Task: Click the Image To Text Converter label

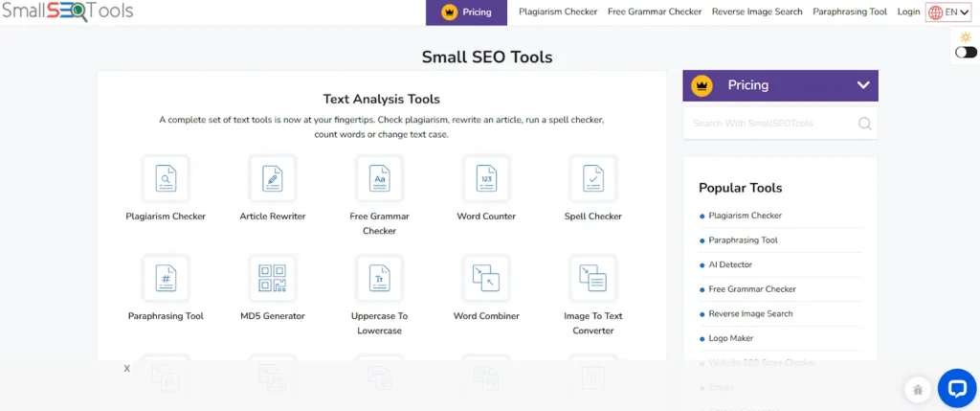Action: (593, 324)
